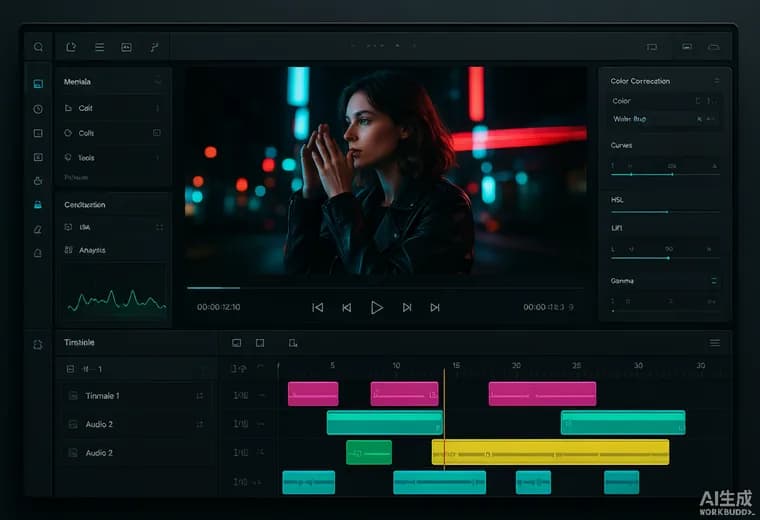The image size is (760, 520).
Task: Toggle the first Audio 2 track switch icon
Action: [200, 425]
